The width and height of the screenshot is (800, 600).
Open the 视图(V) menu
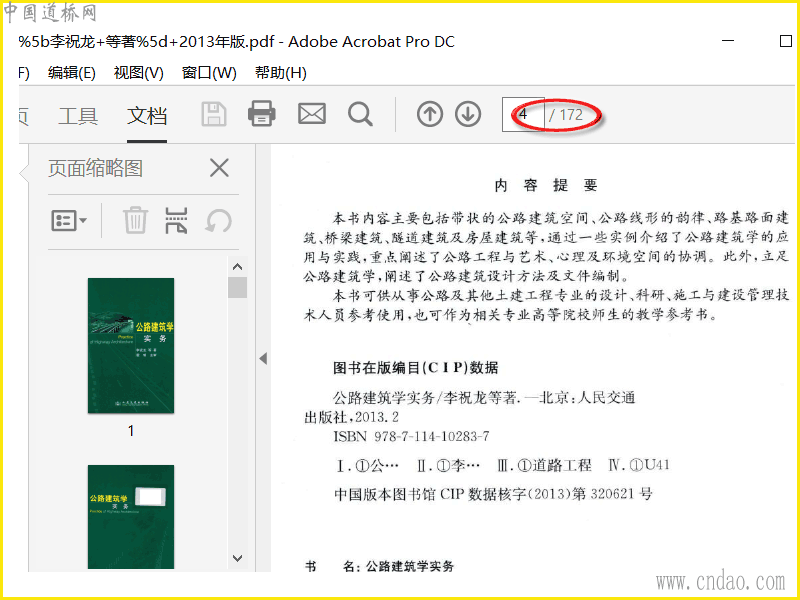tap(139, 73)
